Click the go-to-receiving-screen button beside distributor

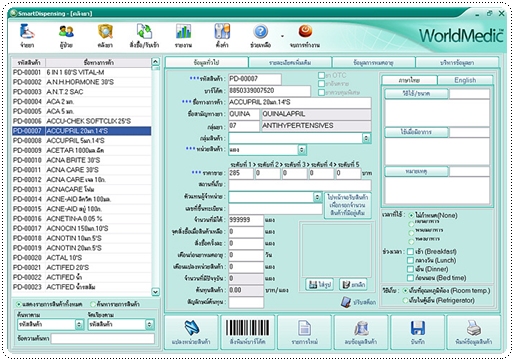348,205
